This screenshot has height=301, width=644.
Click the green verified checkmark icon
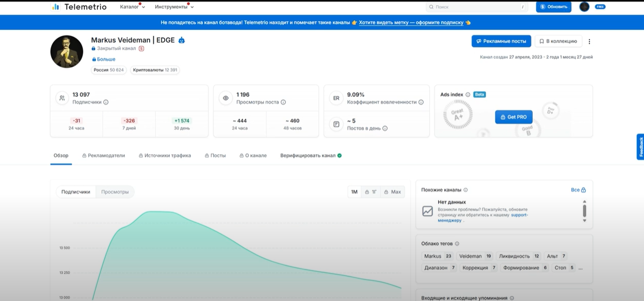(340, 155)
